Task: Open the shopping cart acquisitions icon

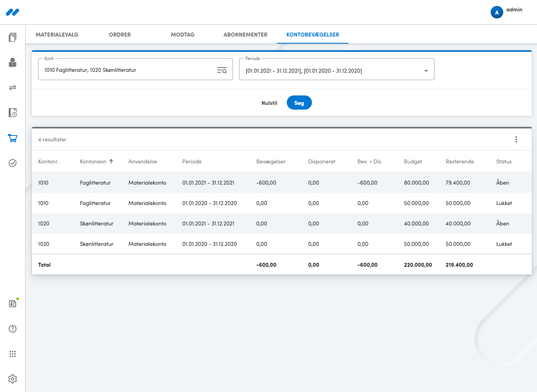Action: (x=13, y=138)
